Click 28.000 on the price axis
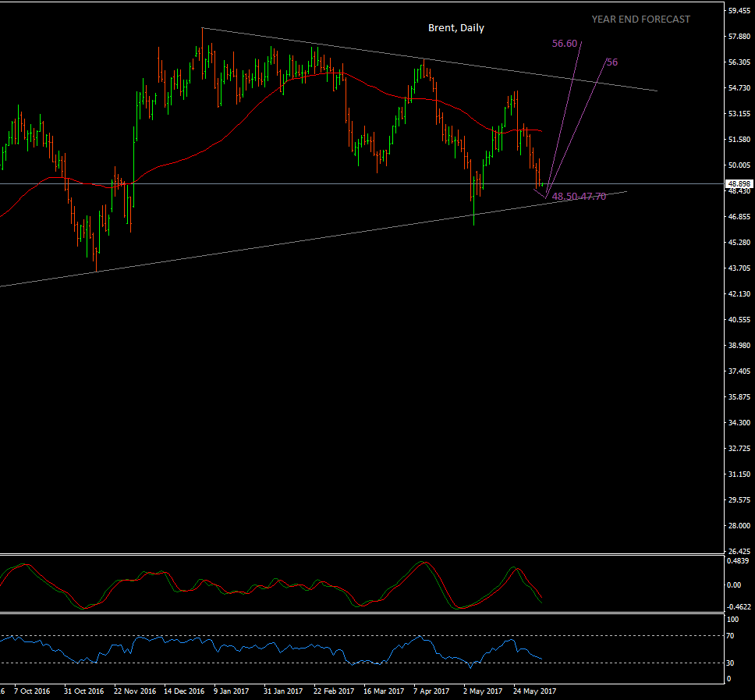Screen dimensions: 755x700 [739, 525]
